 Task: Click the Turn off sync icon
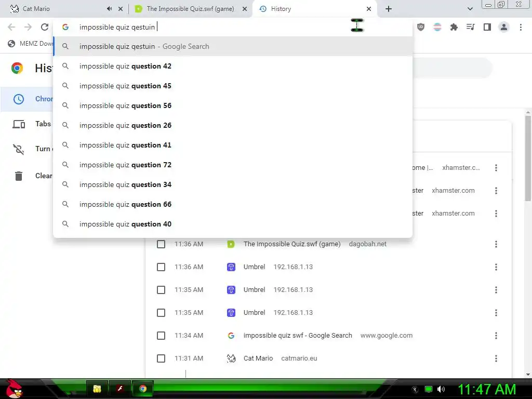(x=19, y=149)
